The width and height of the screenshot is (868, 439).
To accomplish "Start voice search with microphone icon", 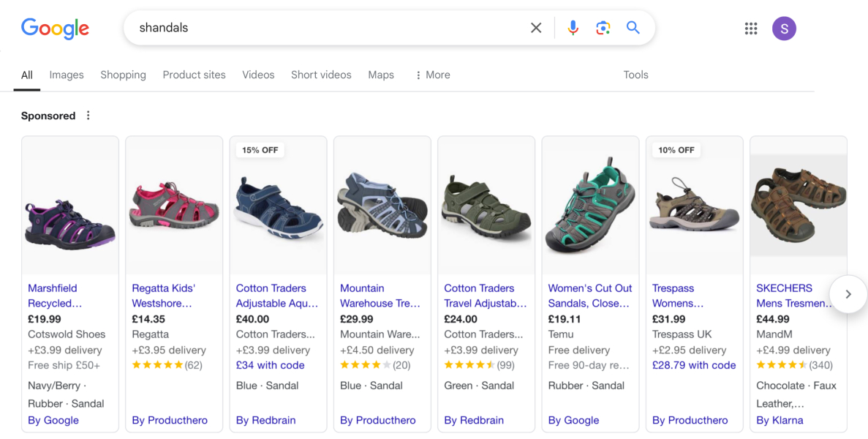I will tap(573, 28).
